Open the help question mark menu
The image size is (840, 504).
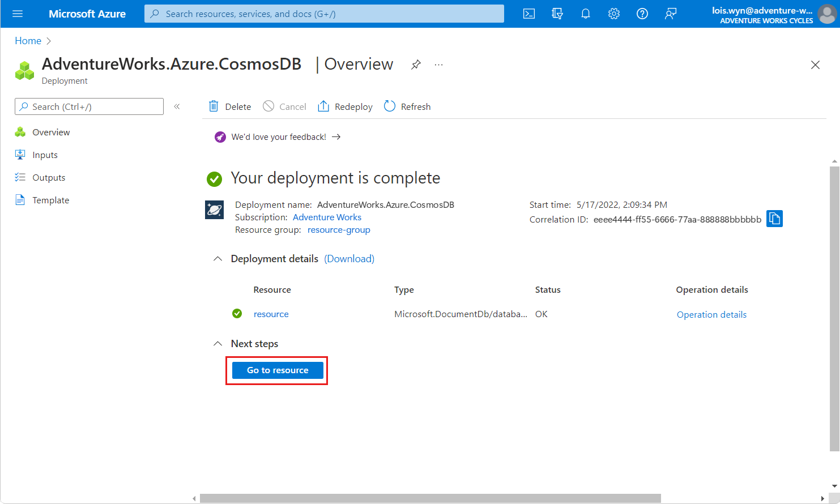[x=642, y=14]
